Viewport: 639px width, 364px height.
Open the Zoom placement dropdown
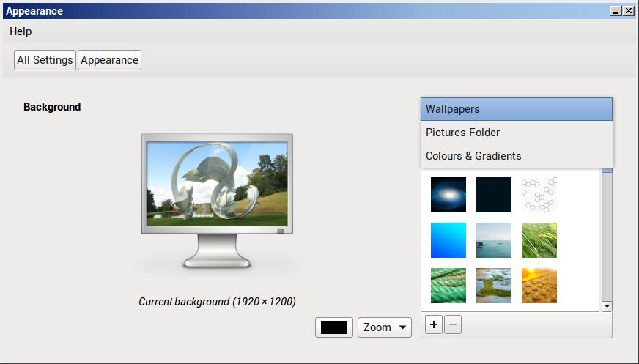(x=385, y=327)
